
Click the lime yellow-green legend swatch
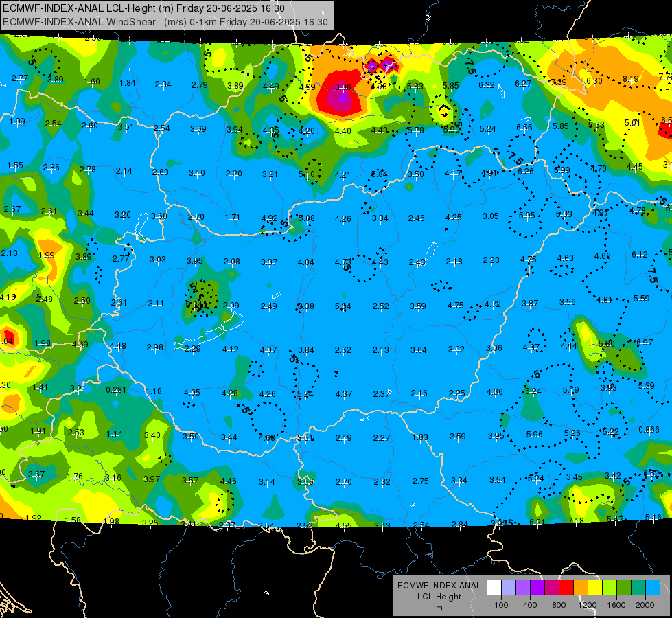tap(610, 588)
